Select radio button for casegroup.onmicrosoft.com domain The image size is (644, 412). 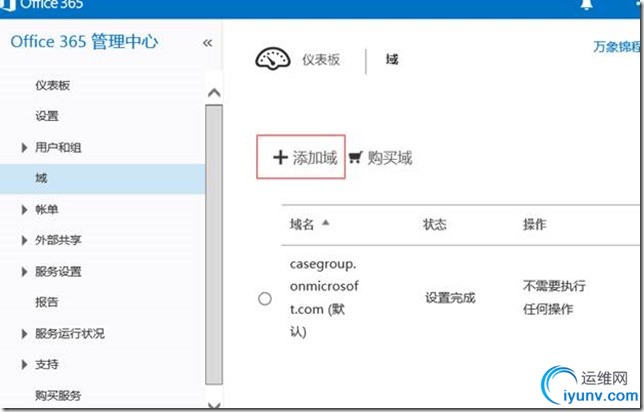click(265, 298)
